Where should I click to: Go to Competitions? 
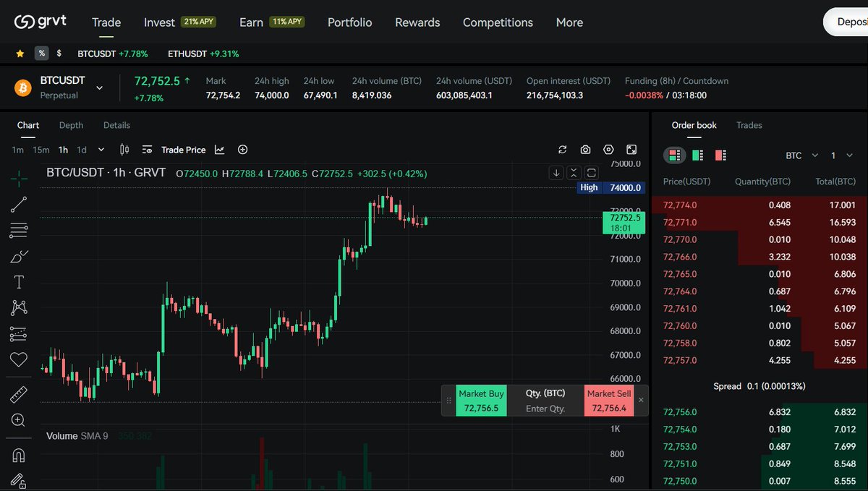(498, 22)
